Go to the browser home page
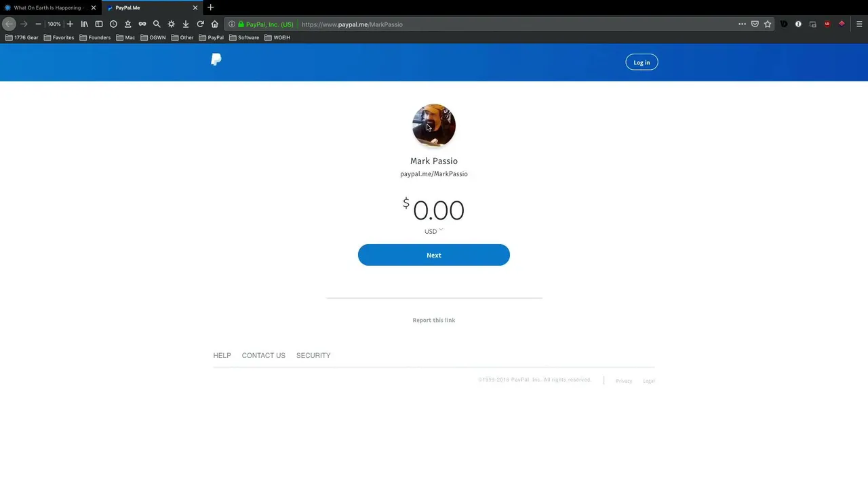 (x=215, y=24)
